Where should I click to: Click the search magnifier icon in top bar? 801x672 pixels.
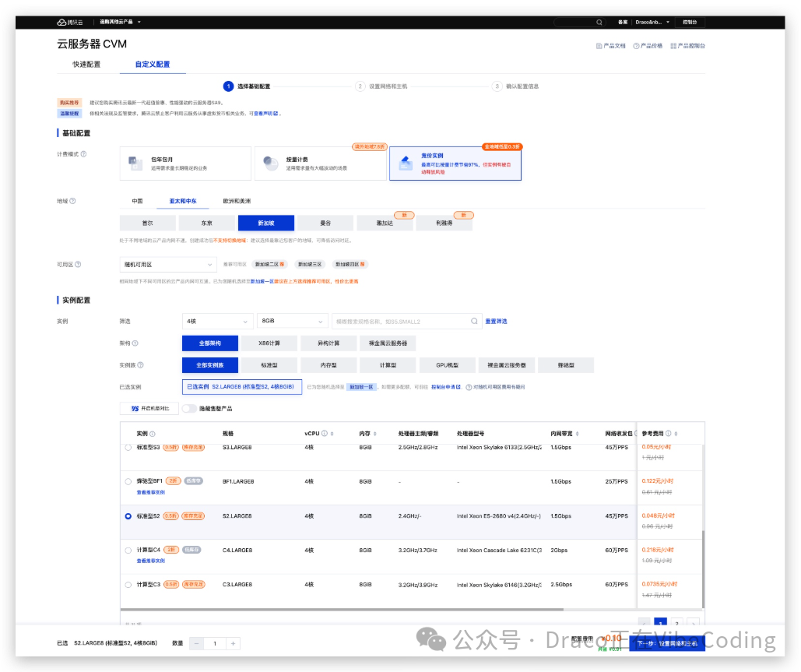[x=599, y=23]
